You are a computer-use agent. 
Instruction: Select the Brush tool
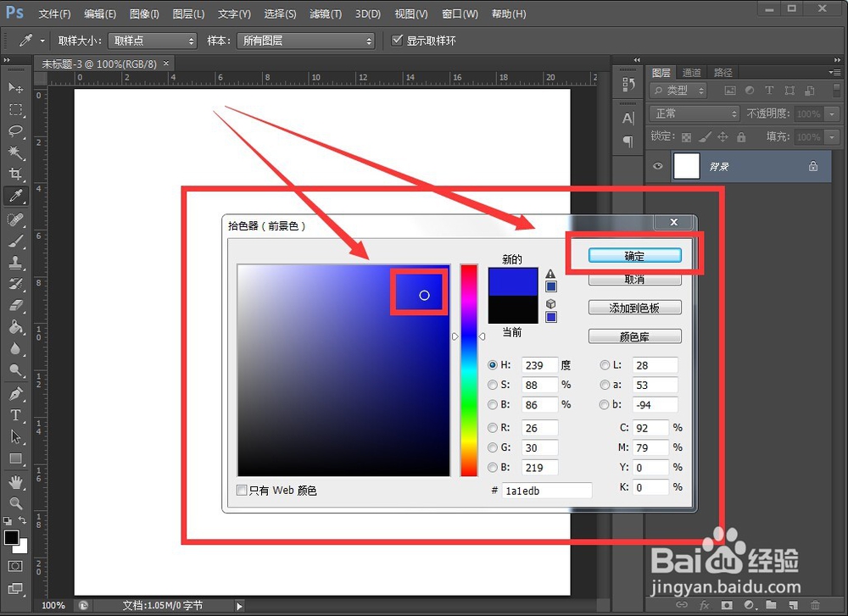(15, 241)
